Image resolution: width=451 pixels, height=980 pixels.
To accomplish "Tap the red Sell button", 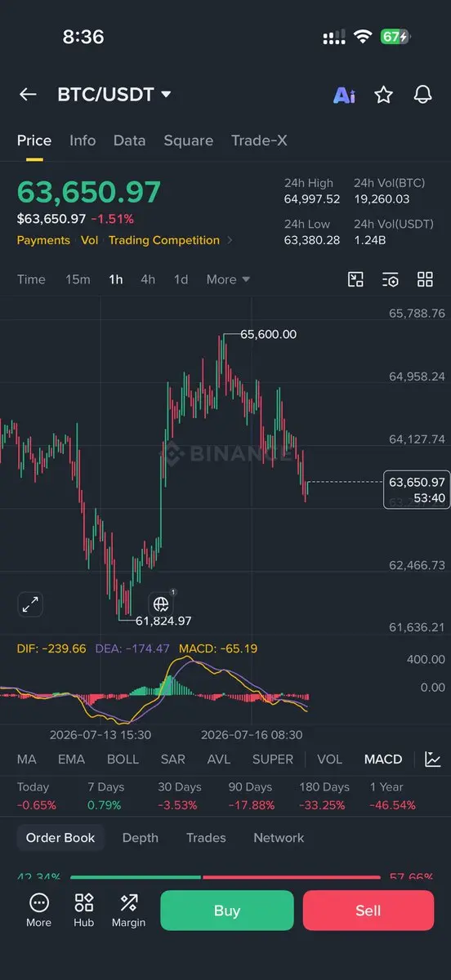I will 368,911.
